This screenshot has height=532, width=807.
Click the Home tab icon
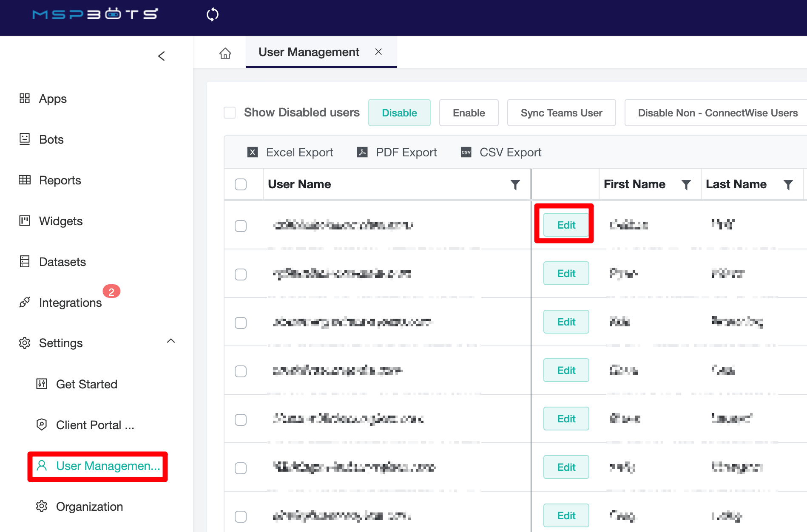point(225,53)
